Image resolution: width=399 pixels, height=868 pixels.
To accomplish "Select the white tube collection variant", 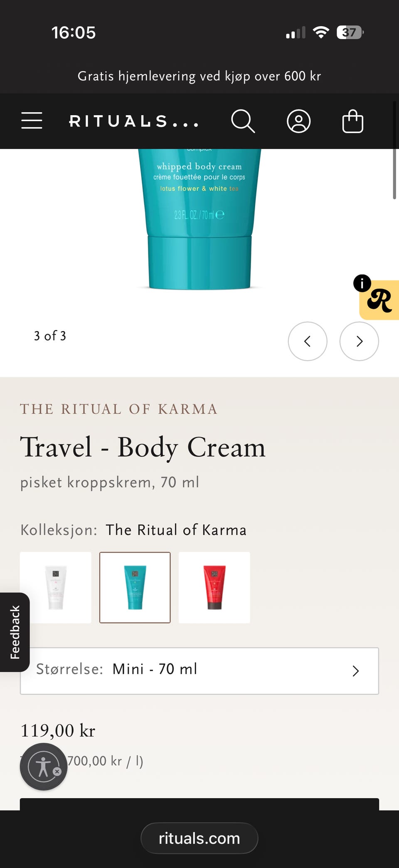I will pyautogui.click(x=56, y=587).
